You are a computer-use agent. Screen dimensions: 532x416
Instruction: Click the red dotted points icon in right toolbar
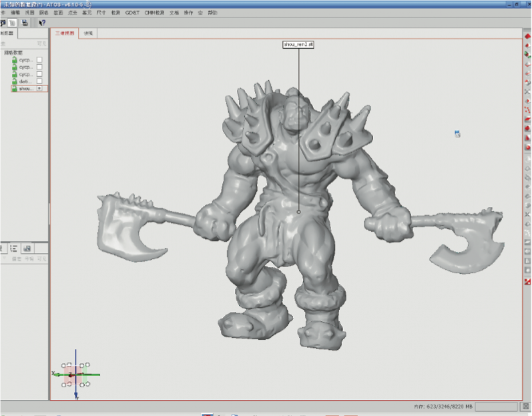coord(527,110)
